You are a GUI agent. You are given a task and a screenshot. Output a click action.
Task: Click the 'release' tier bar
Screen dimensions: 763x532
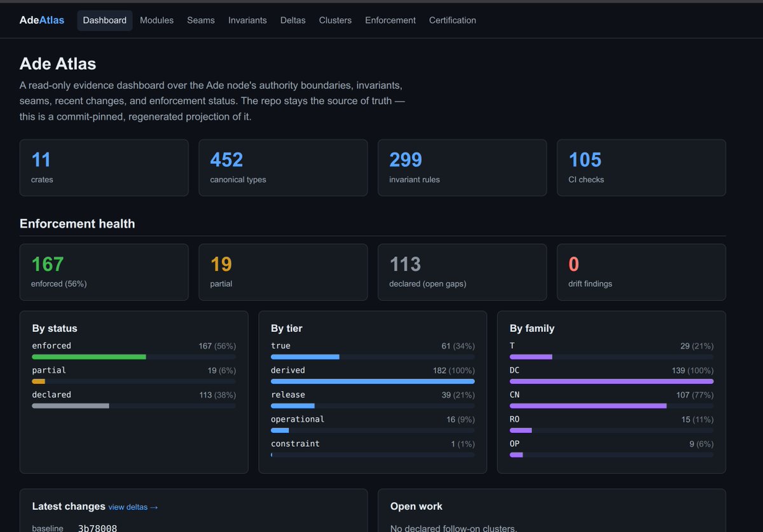pos(292,406)
